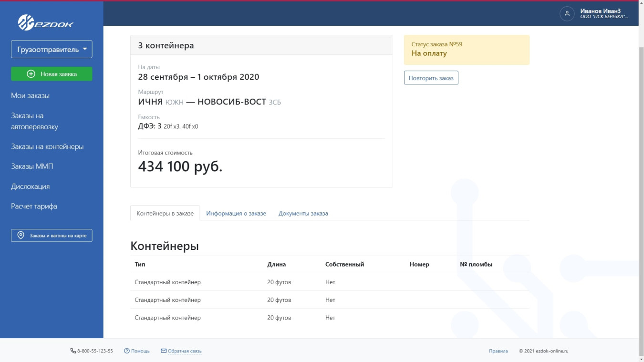Click the plus icon in Новая заявка
Viewport: 644px width, 362px height.
tap(31, 74)
